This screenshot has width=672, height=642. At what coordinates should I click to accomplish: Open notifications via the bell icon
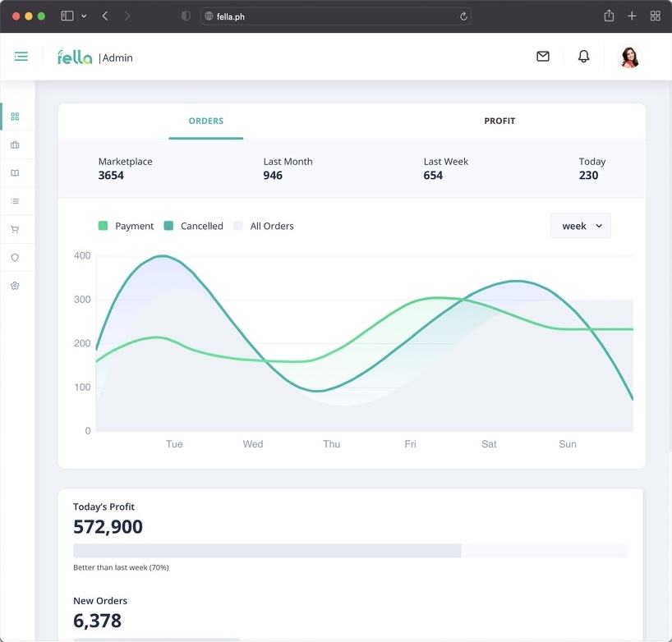(x=583, y=56)
